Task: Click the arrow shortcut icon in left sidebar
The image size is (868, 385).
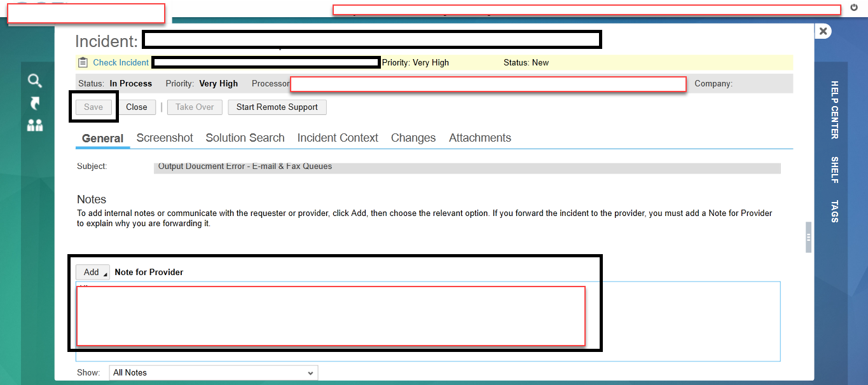Action: (35, 103)
